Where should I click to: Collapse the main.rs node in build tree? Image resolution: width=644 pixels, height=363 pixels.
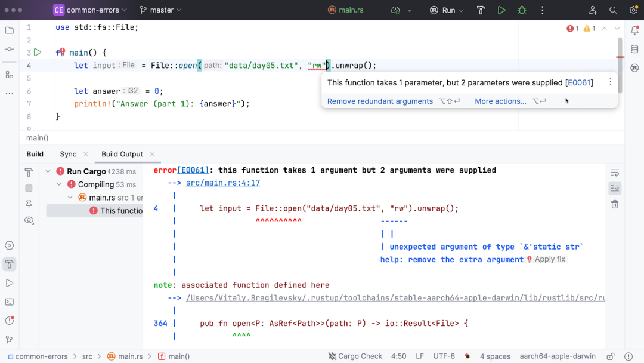pyautogui.click(x=70, y=198)
